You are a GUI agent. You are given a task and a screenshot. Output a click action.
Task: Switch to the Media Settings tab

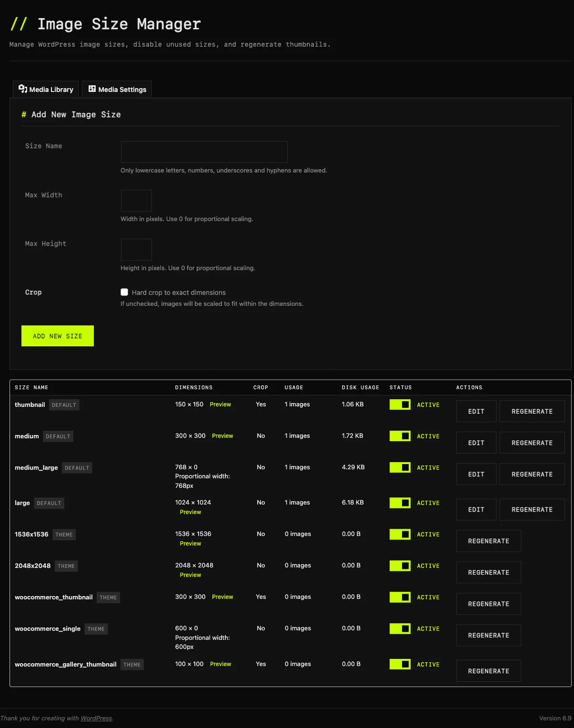click(117, 89)
